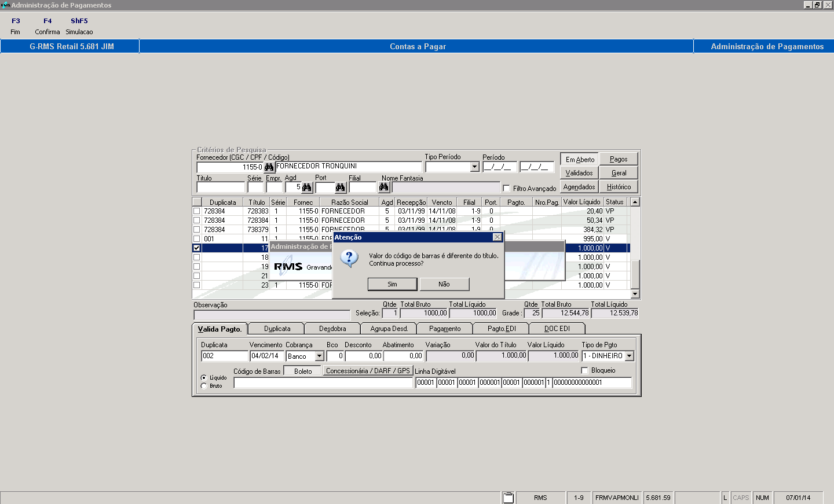
Task: Click the Em Aberto button
Action: (580, 159)
